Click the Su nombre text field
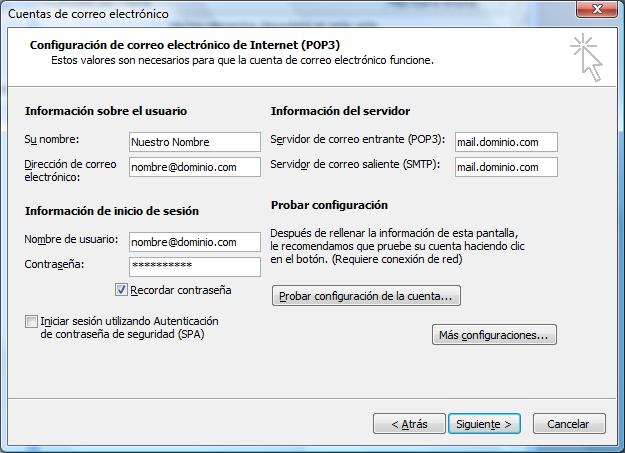This screenshot has height=453, width=625. [195, 142]
